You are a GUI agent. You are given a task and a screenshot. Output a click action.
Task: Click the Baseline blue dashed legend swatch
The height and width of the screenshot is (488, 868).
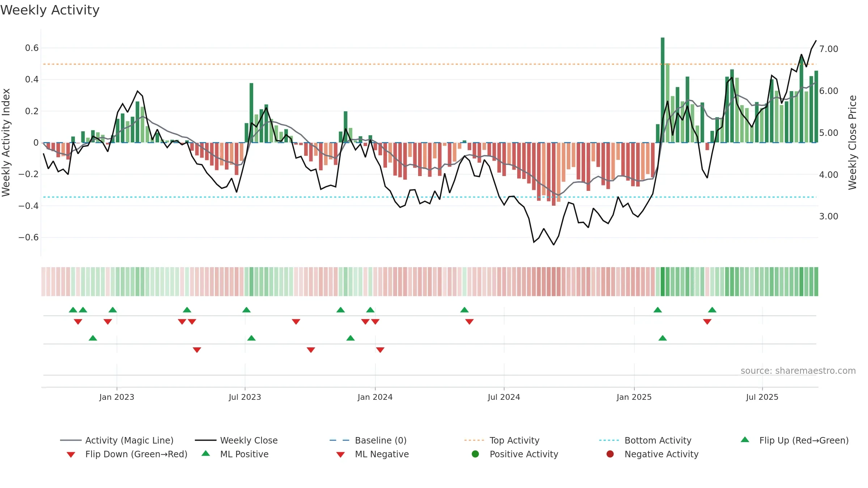pyautogui.click(x=340, y=440)
